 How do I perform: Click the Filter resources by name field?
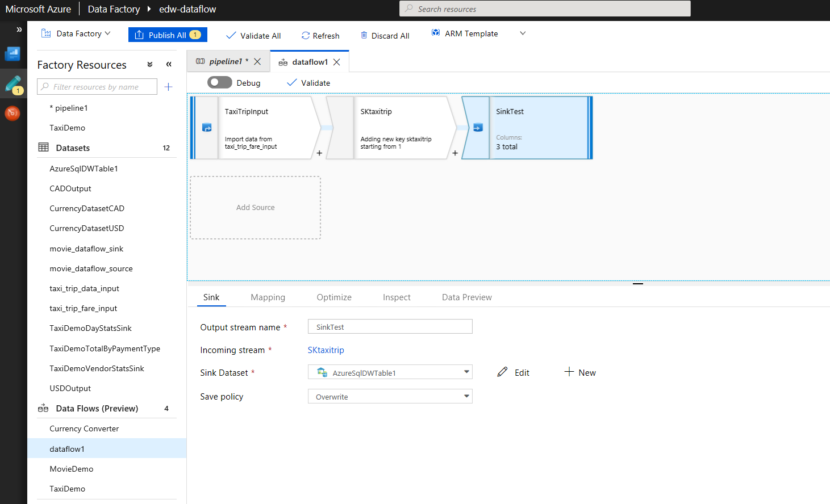pos(97,87)
